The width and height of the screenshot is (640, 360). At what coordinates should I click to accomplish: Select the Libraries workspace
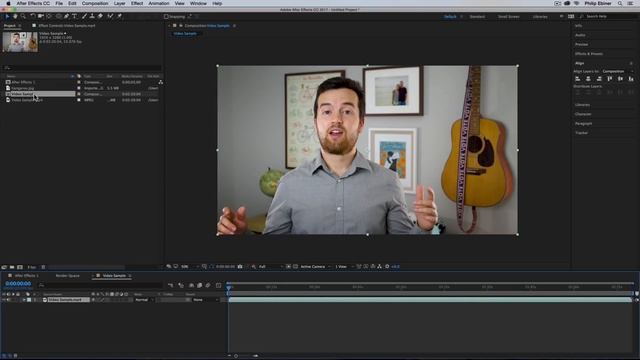(540, 16)
